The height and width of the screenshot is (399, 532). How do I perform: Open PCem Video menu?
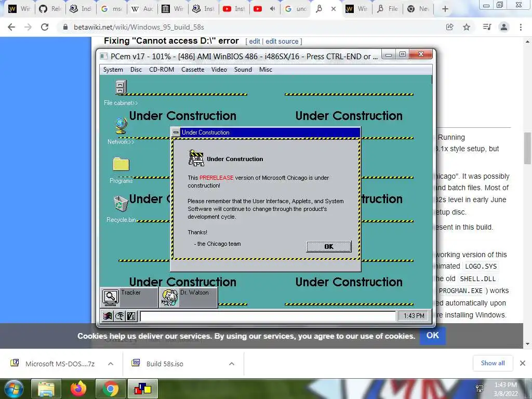tap(219, 70)
